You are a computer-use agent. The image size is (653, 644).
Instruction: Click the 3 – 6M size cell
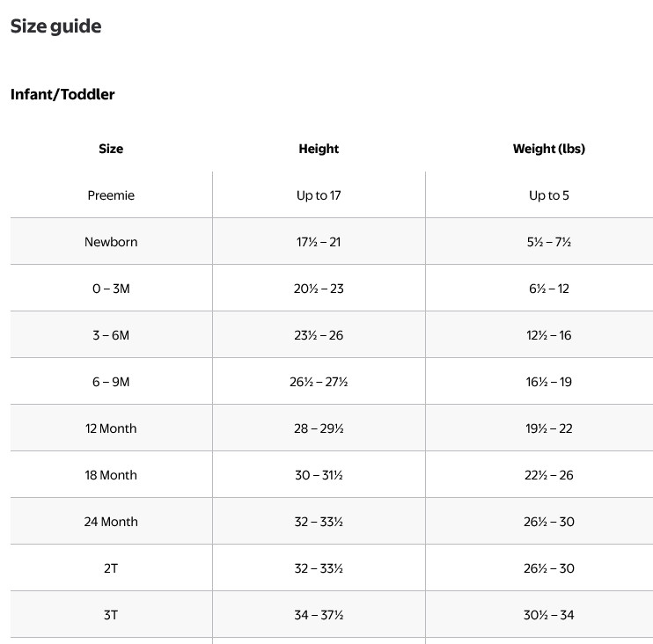click(111, 335)
